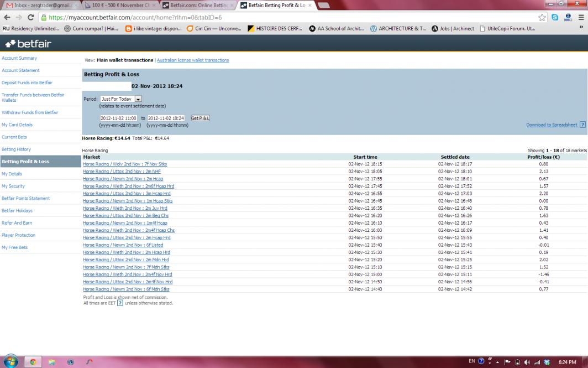Open Account Statement in sidebar
The image size is (588, 368).
tap(20, 70)
